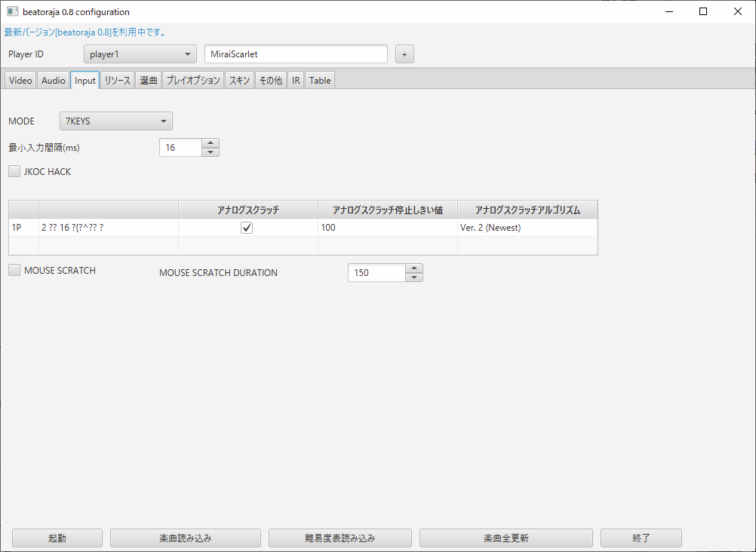Click the 楽曲読み込み button

[x=186, y=538]
